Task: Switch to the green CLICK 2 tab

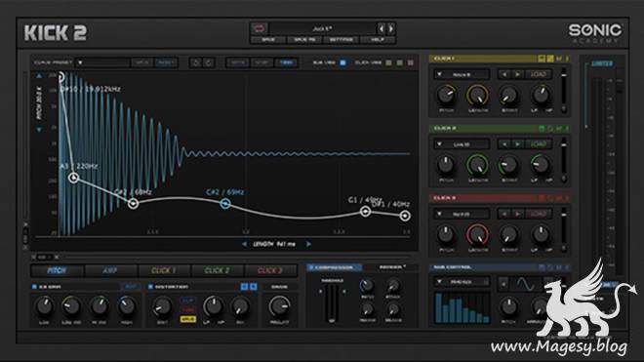Action: click(x=217, y=270)
